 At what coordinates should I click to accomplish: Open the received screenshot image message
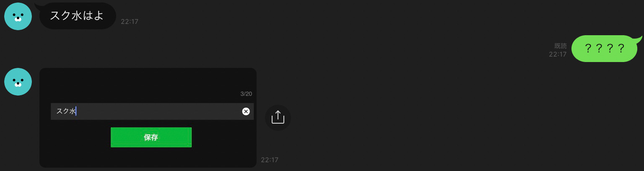point(148,118)
